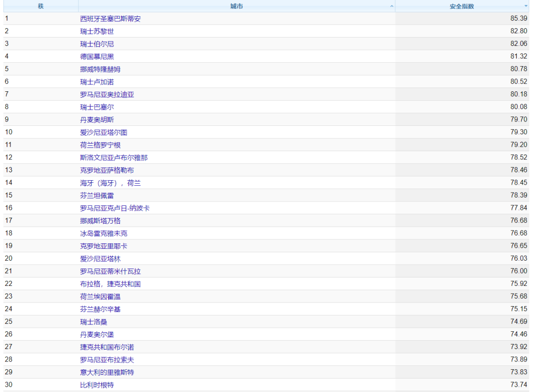Select the safety index value 85.39
The height and width of the screenshot is (392, 533).
coord(519,18)
